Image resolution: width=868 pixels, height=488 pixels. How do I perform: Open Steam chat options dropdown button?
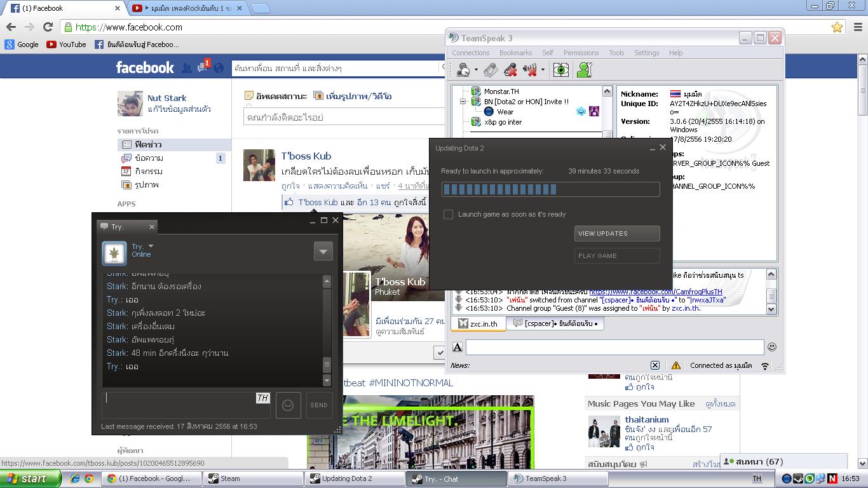click(x=323, y=252)
